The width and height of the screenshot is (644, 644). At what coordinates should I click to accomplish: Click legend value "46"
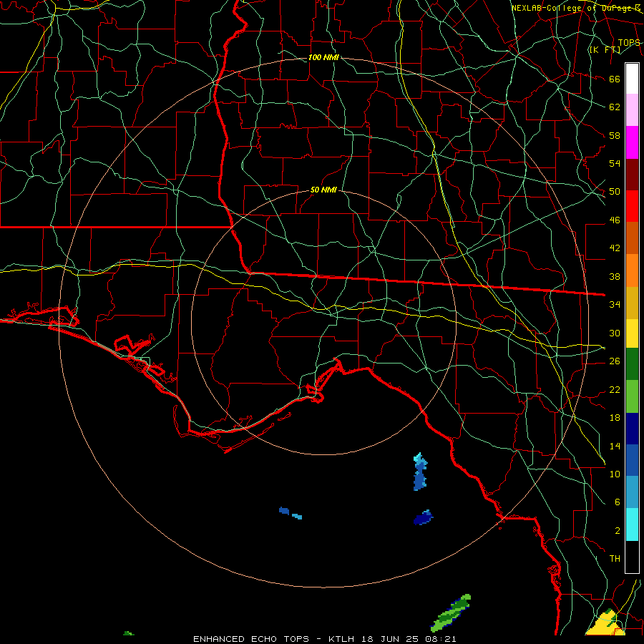tap(615, 220)
